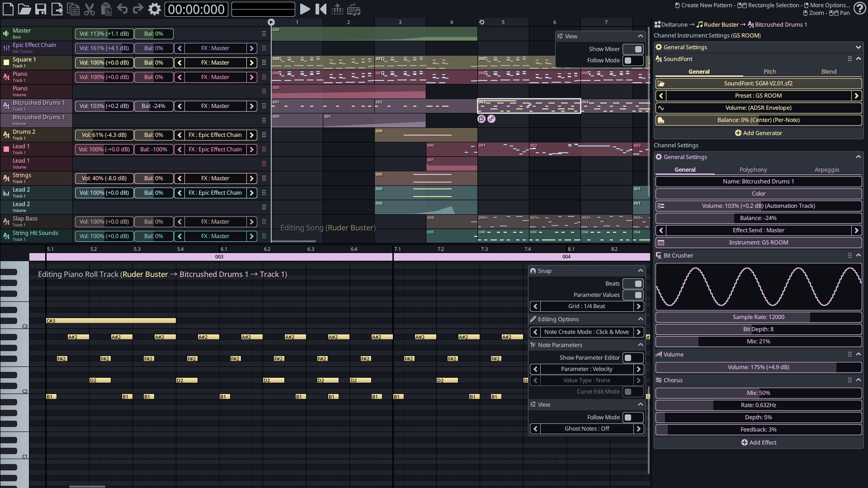
Task: Click the Bit Crusher Mix 21% slider
Action: click(758, 341)
